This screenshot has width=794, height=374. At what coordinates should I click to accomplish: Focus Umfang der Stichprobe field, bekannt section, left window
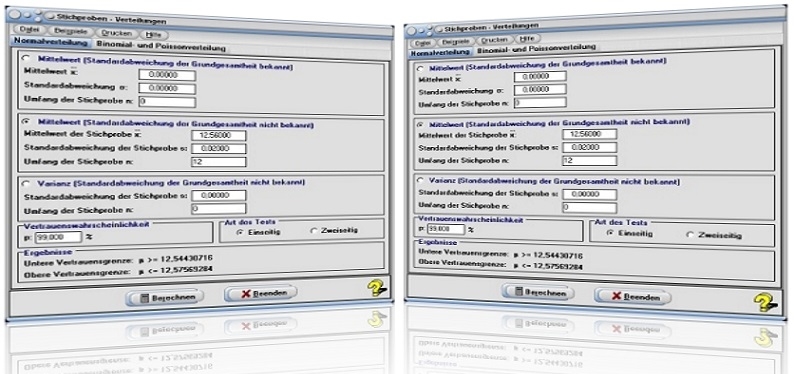(167, 102)
